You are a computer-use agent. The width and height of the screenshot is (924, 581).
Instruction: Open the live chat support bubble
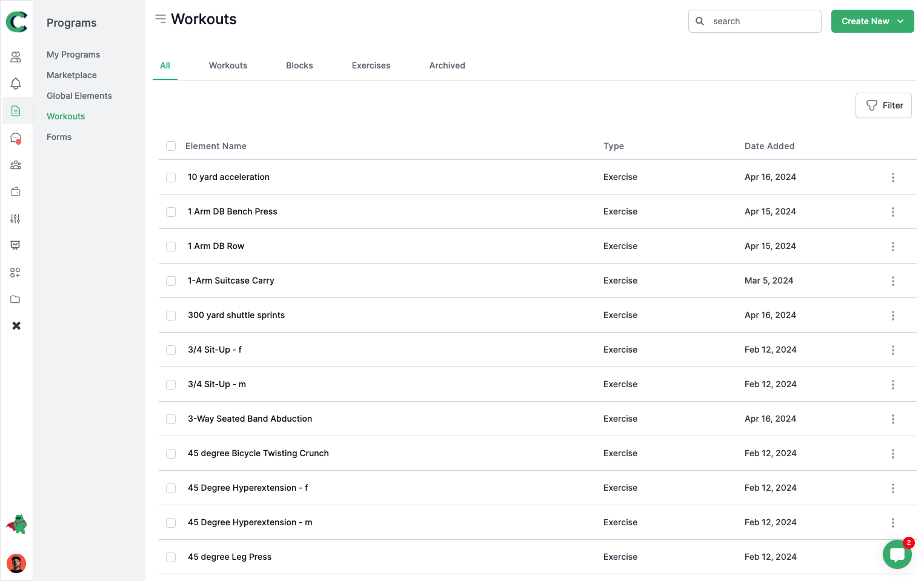(897, 554)
